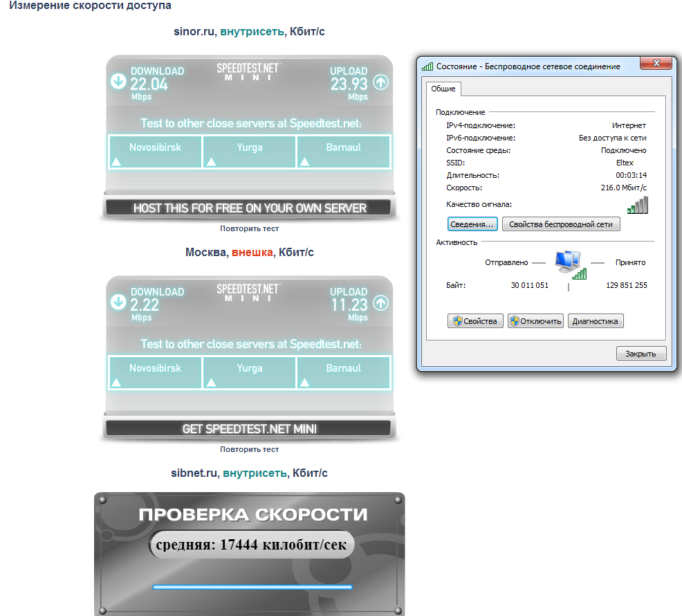Click the sent bytes value 30 011 051
The width and height of the screenshot is (682, 616).
pyautogui.click(x=529, y=285)
